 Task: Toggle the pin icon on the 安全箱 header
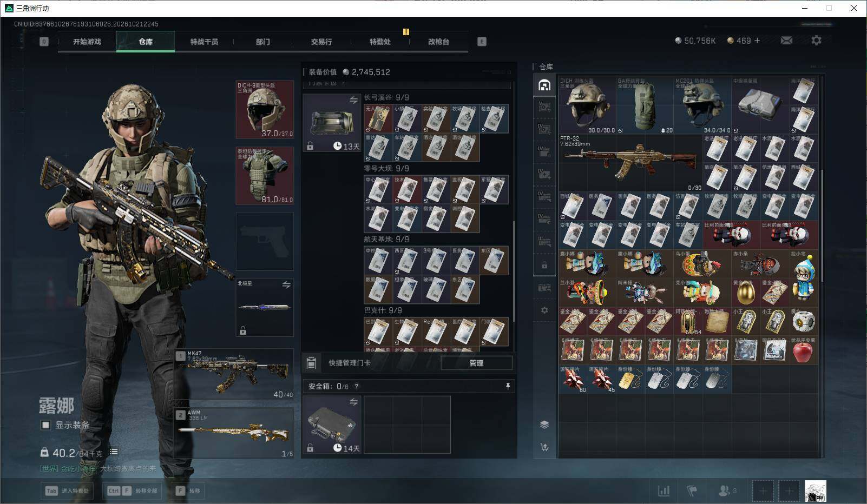click(508, 386)
